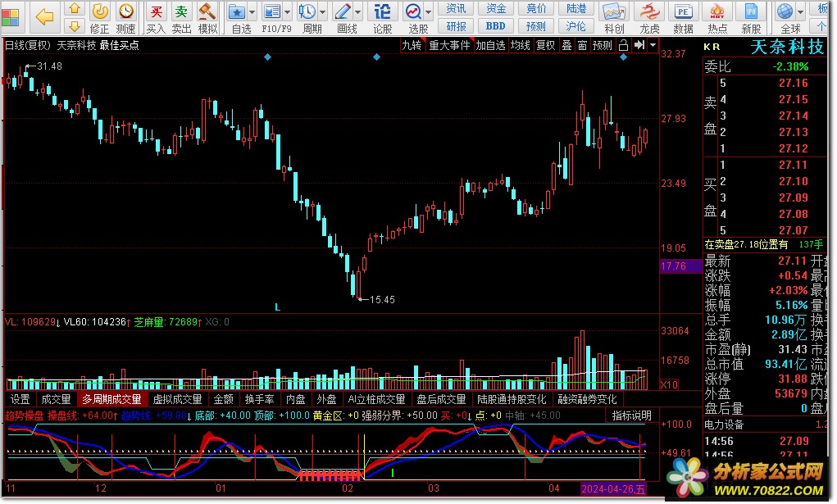Switch to the 融资融券变化 tab

(x=587, y=399)
